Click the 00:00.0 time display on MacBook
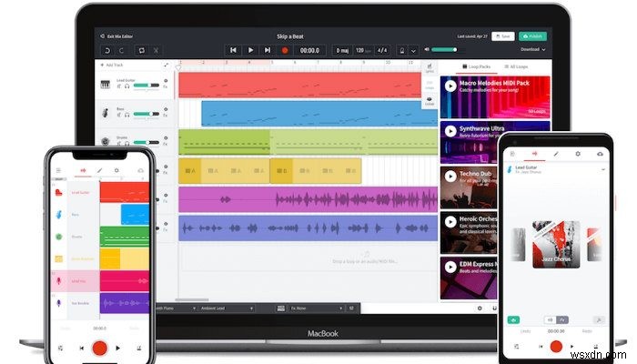Viewport: 637px width, 364px height. (x=309, y=50)
